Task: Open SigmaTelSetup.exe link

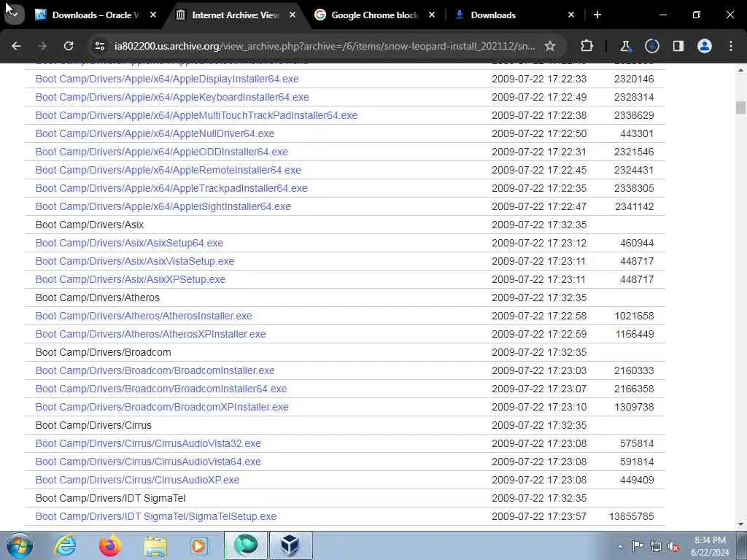Action: click(156, 516)
